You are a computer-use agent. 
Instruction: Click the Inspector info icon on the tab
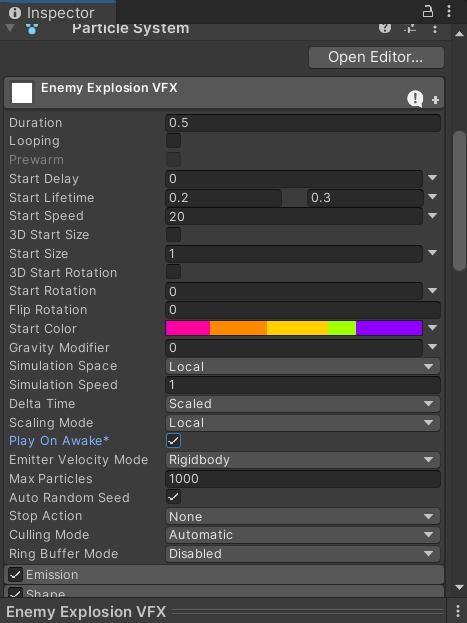[15, 13]
